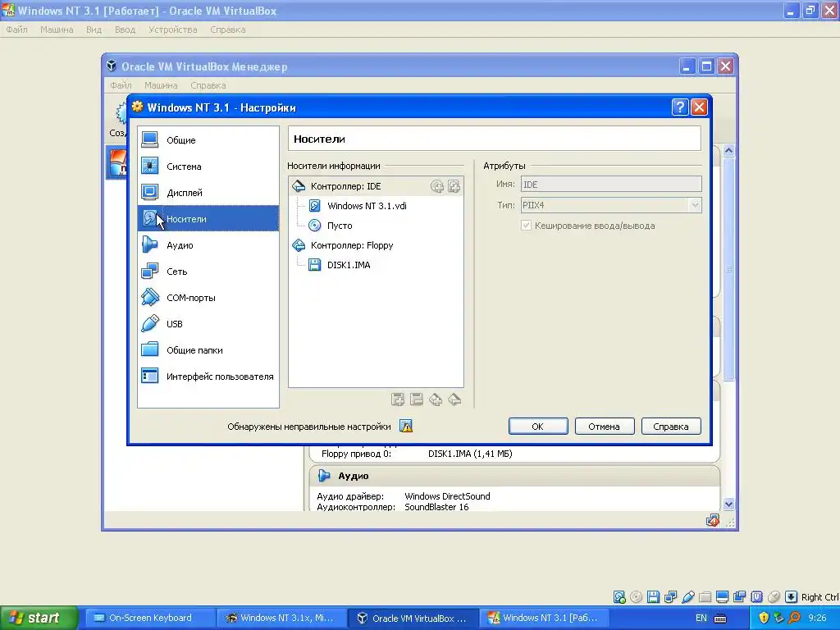840x630 pixels.
Task: Click the Справка button in settings dialog
Action: pos(671,427)
